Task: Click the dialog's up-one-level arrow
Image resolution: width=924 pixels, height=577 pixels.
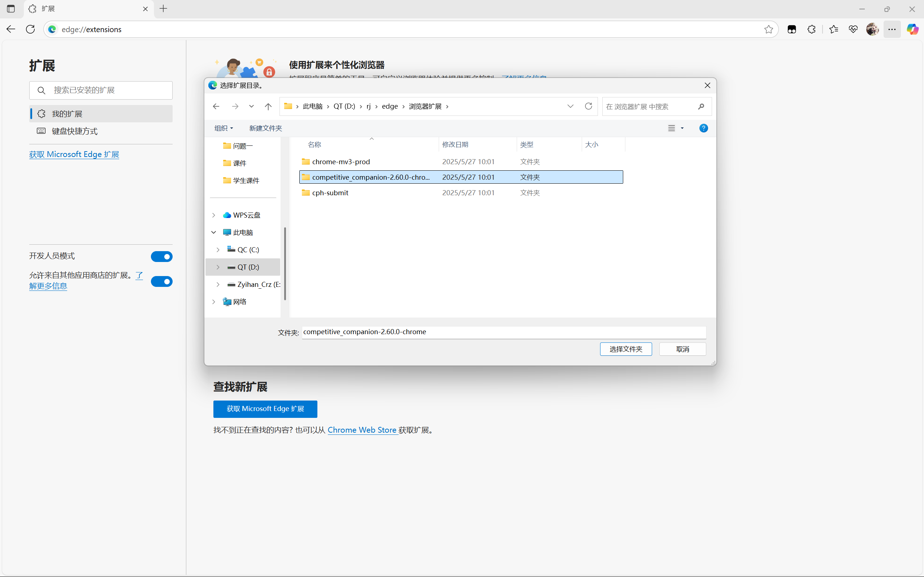Action: pyautogui.click(x=268, y=106)
